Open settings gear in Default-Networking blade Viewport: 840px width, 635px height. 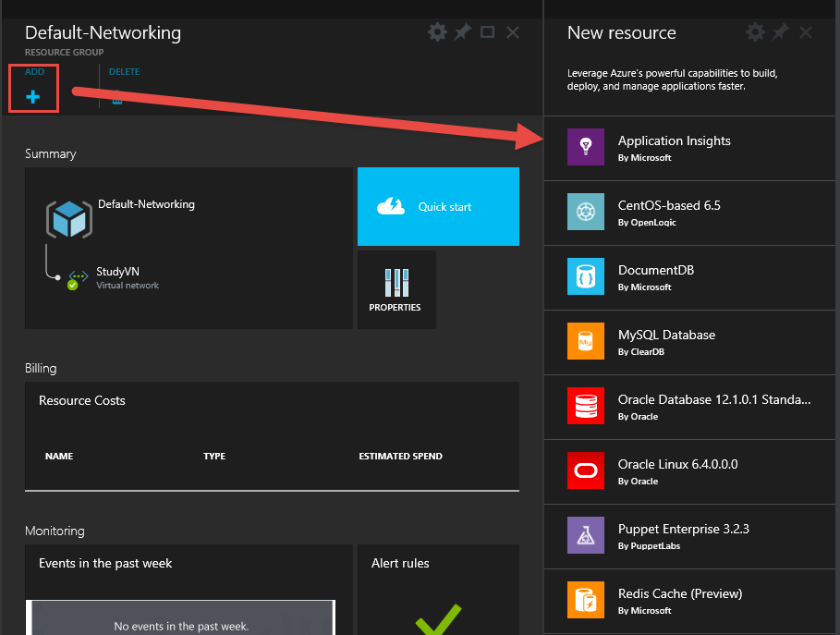point(437,32)
